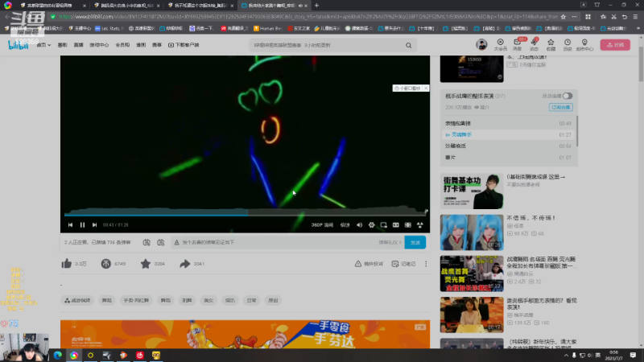644x362 pixels.
Task: Share the video with arrow icon
Action: point(185,264)
